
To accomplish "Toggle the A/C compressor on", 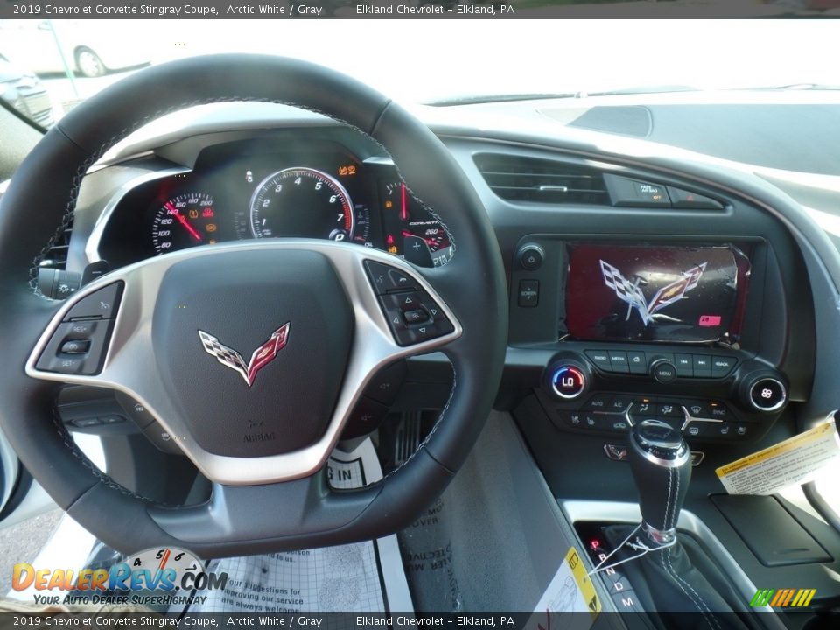I will point(617,403).
